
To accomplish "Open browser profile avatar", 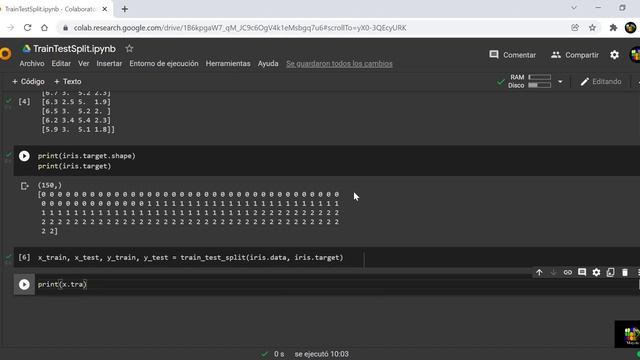I will 631,28.
